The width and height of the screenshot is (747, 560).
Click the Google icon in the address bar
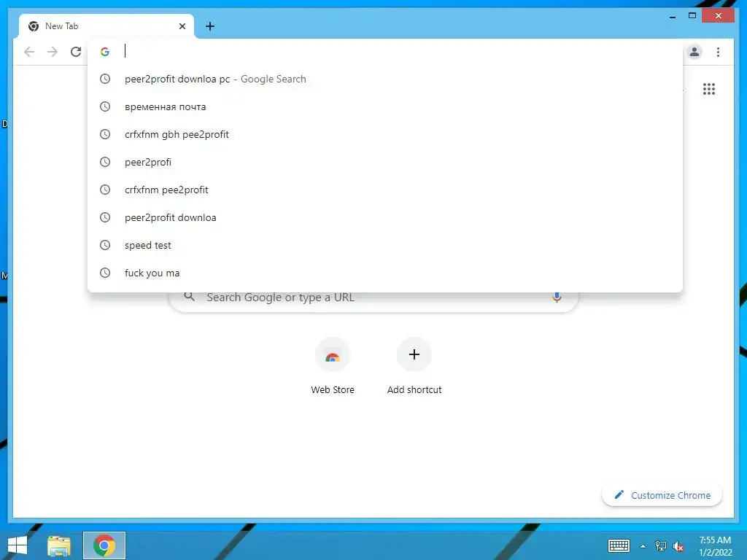tap(105, 52)
